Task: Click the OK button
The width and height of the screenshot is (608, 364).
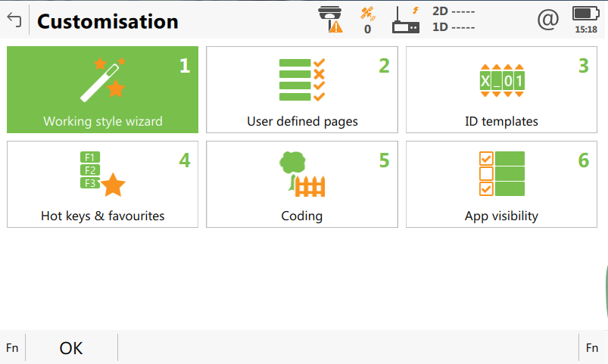Action: click(71, 347)
